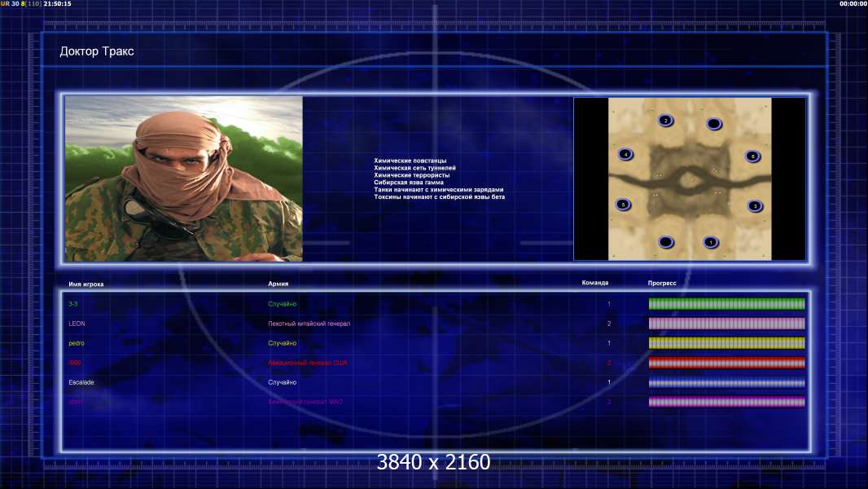Click the green progress bar for player 3-3
Screen dimensions: 868x489
pos(727,303)
